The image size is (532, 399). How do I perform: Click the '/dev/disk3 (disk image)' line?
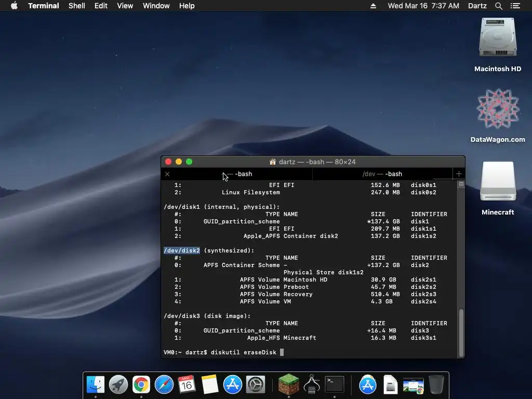(207, 316)
